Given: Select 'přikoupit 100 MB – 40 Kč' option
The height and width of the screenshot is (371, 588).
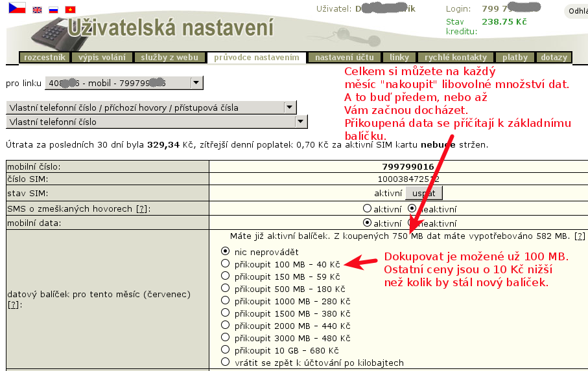Looking at the screenshot, I should [x=226, y=264].
